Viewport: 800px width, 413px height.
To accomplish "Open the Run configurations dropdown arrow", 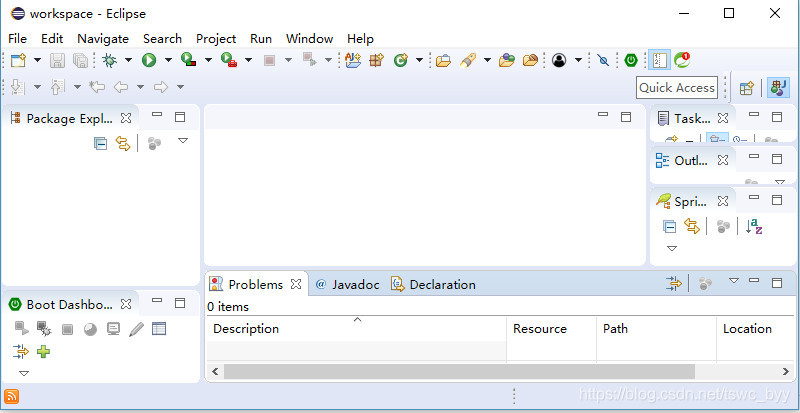I will click(168, 60).
